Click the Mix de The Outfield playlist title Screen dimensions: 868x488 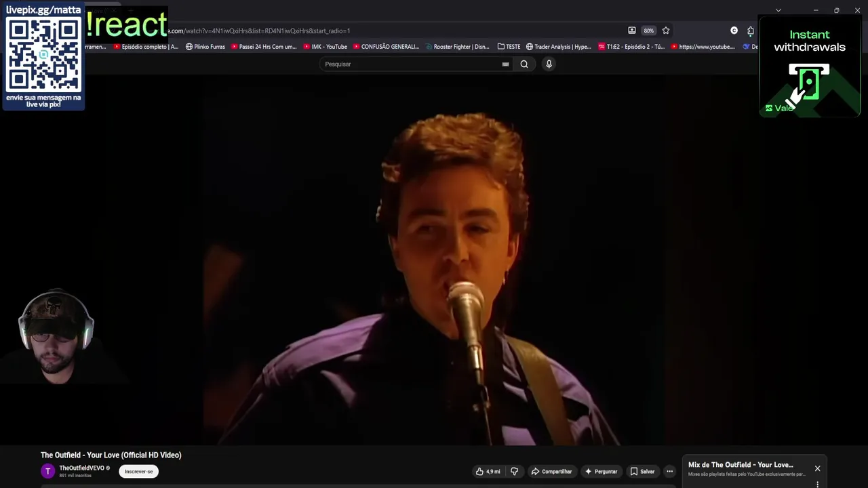[741, 464]
